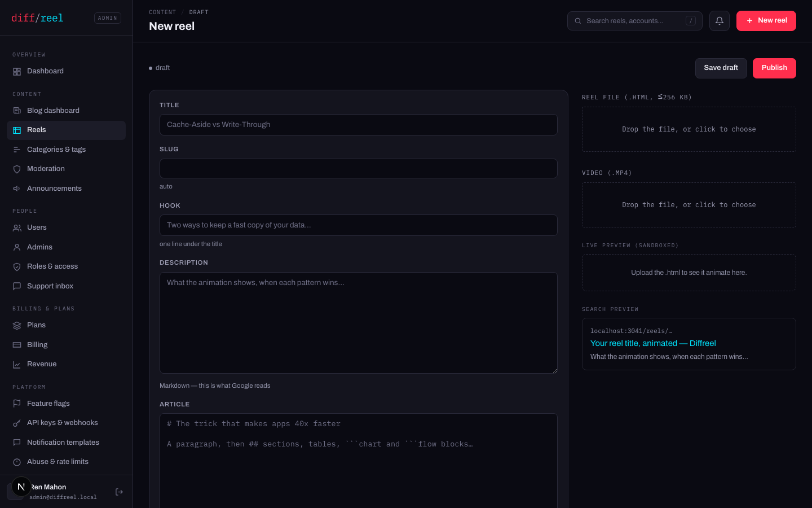Click the diff/reel logo link
This screenshot has height=508, width=812.
(37, 18)
